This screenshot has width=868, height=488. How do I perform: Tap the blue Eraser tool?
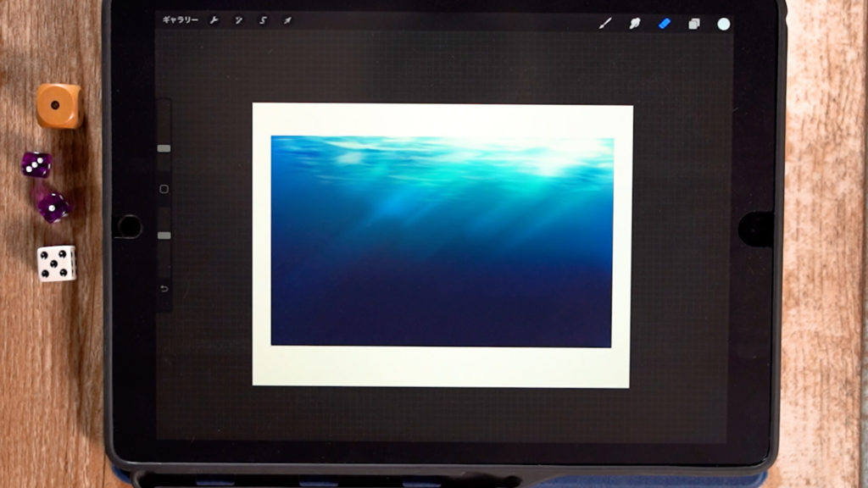coord(664,24)
